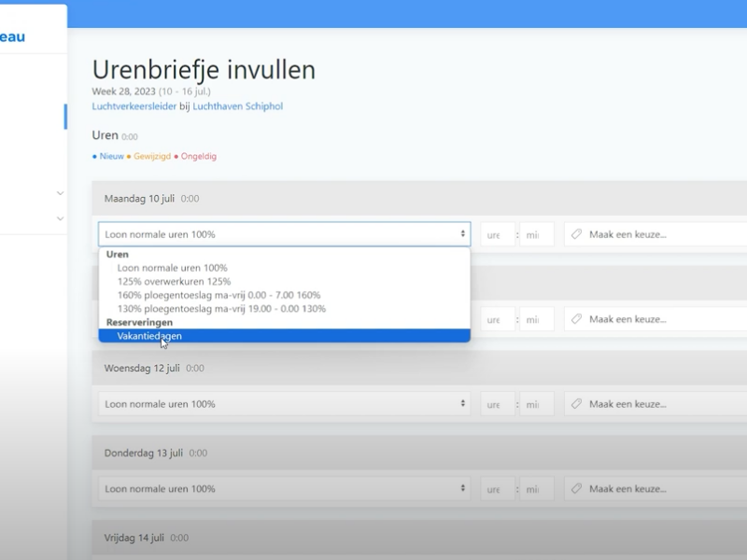The image size is (747, 560).
Task: Expand the lower sidebar chevron
Action: point(60,218)
